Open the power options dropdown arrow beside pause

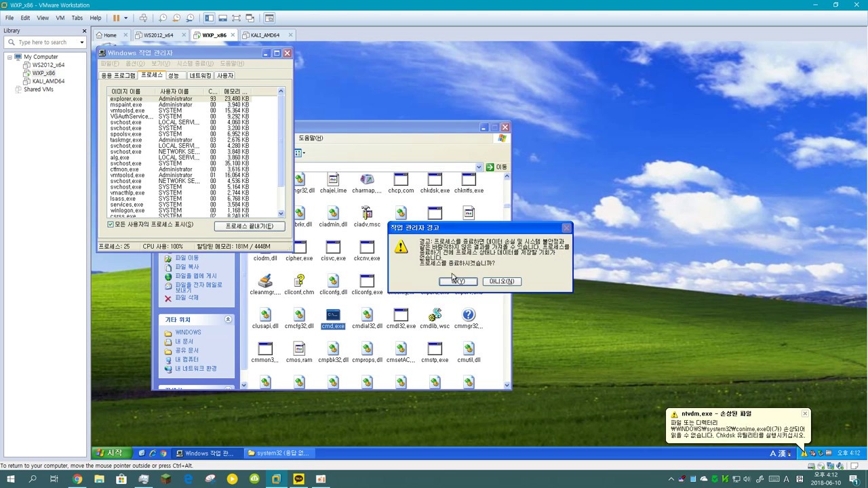click(126, 18)
